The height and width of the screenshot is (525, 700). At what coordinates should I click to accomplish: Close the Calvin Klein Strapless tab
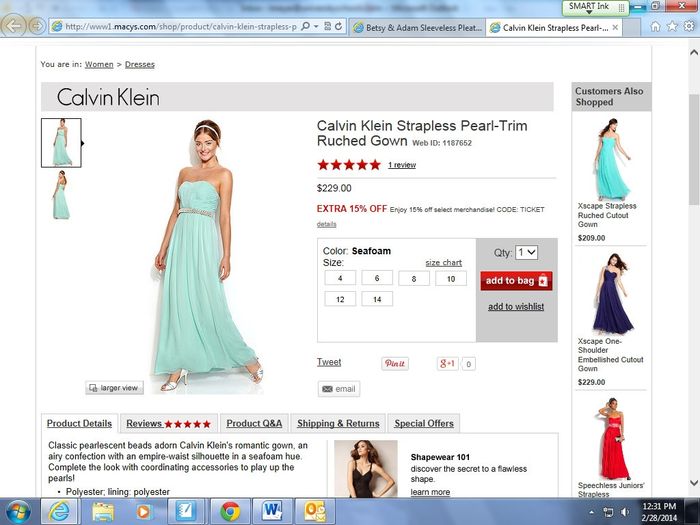click(615, 27)
